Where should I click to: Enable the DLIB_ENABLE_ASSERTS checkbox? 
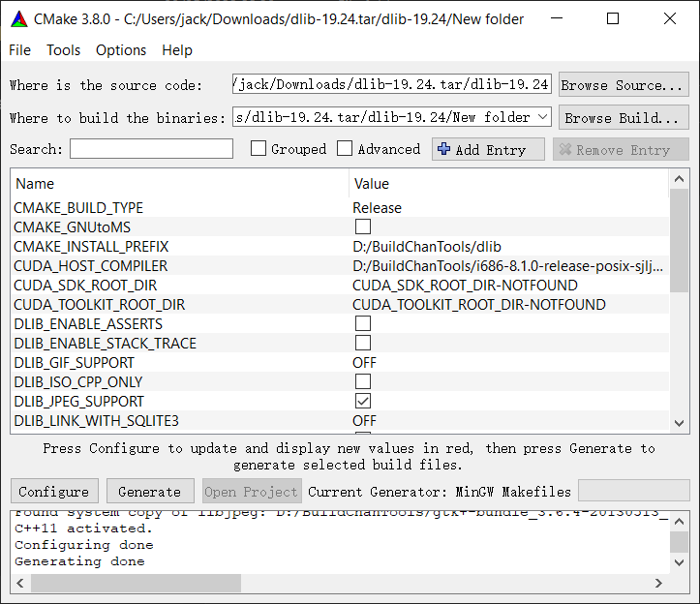(363, 323)
